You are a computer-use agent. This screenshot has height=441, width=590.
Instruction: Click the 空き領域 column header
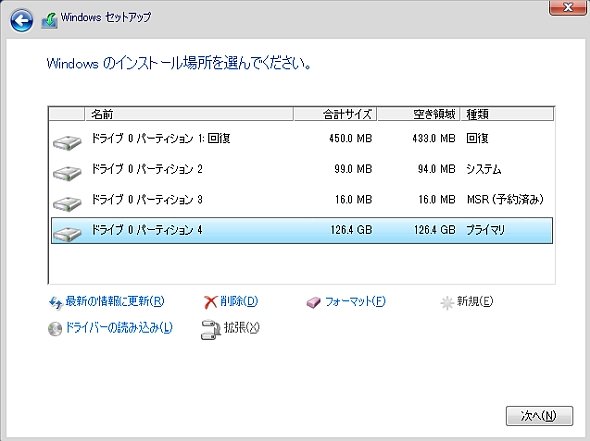[418, 114]
